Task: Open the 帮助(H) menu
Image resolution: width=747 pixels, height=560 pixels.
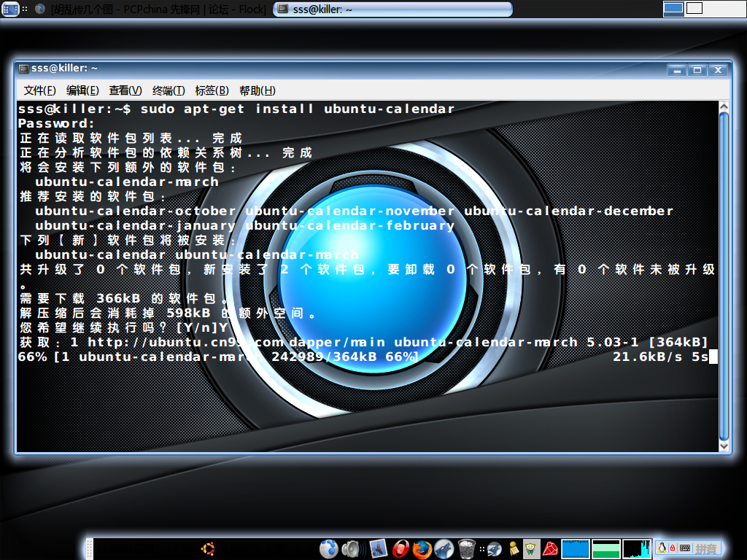Action: pos(258,90)
